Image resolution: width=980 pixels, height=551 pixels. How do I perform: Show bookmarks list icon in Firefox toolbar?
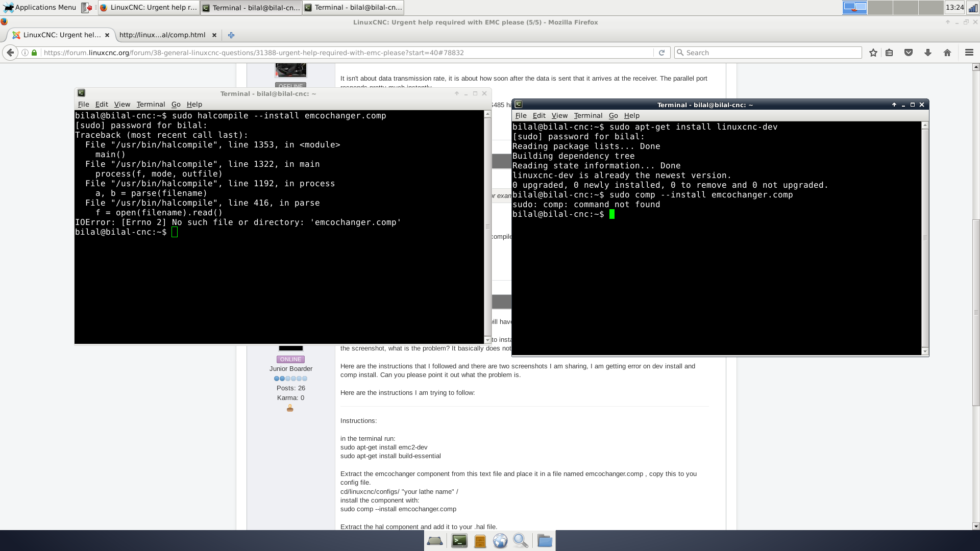(889, 53)
